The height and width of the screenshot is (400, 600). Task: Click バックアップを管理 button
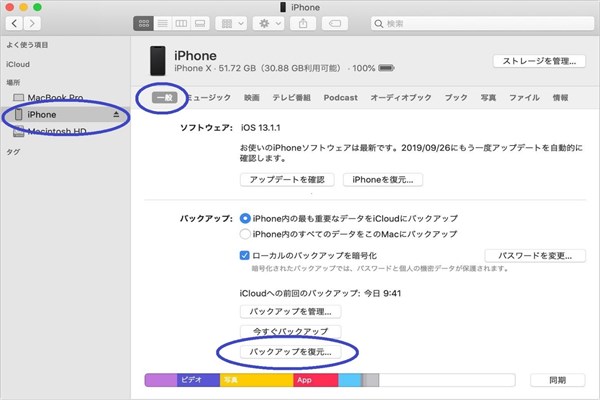(x=290, y=312)
